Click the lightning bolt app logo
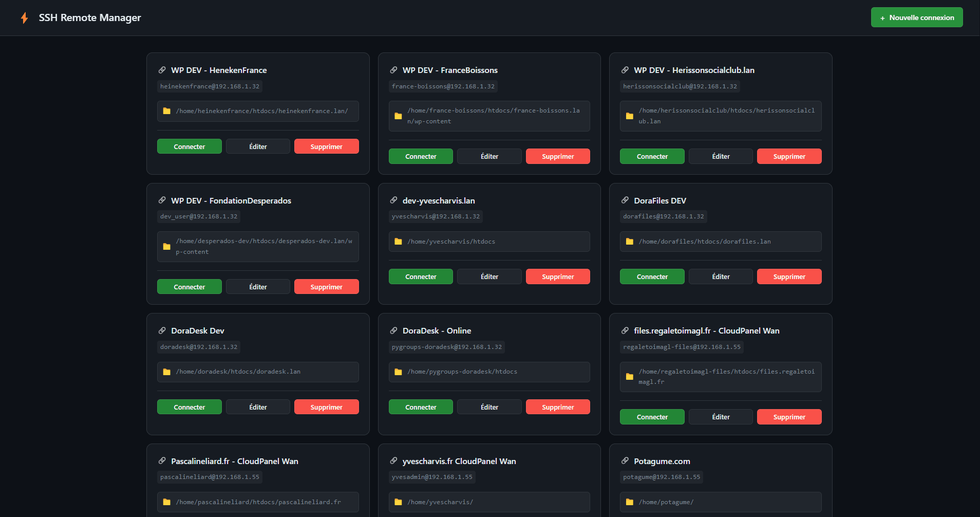 click(x=24, y=18)
